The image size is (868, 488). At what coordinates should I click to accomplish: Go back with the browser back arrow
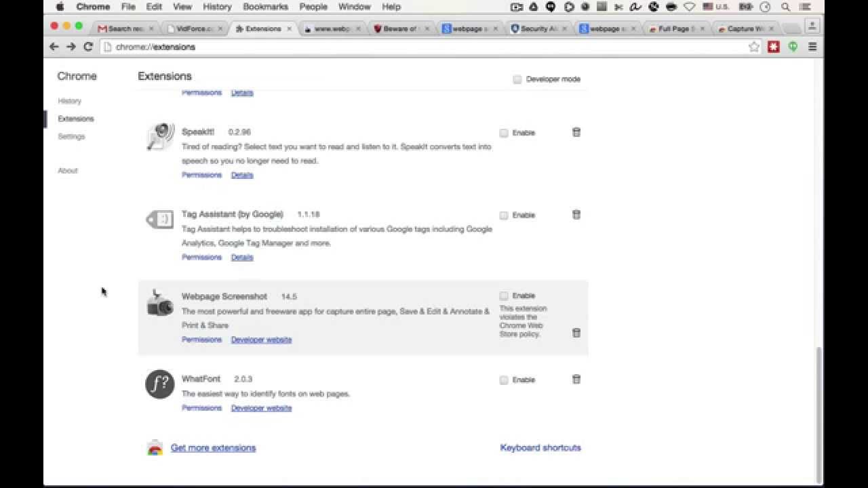tap(54, 47)
